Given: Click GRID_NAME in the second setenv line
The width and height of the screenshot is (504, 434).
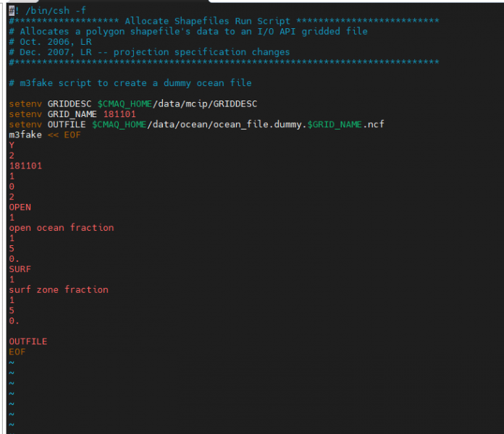Looking at the screenshot, I should 72,114.
